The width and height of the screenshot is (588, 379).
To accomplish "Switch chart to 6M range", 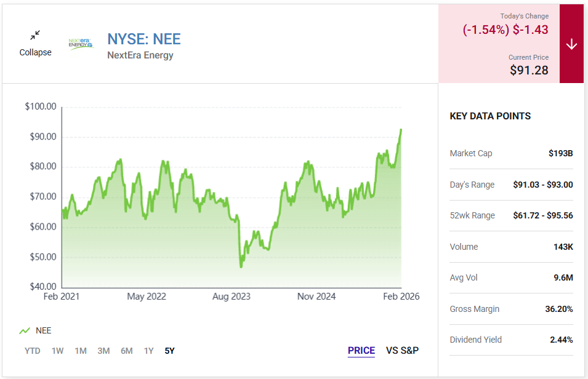I will coord(127,351).
